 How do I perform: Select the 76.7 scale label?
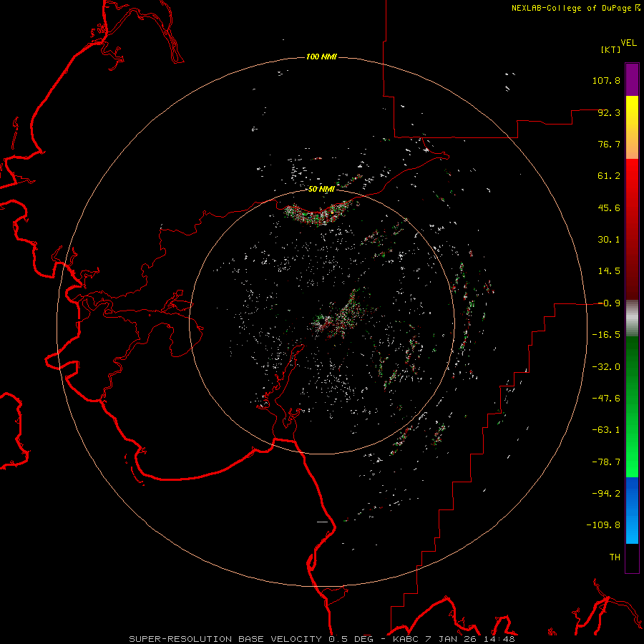pos(609,144)
